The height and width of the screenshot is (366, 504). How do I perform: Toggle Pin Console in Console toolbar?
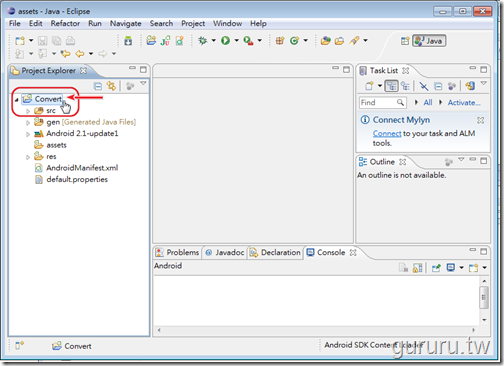coord(436,268)
